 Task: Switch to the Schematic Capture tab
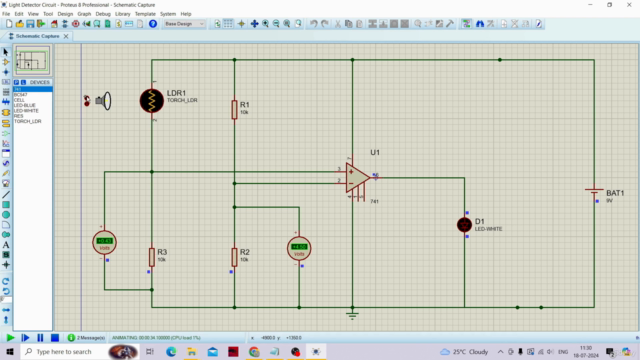click(x=37, y=36)
